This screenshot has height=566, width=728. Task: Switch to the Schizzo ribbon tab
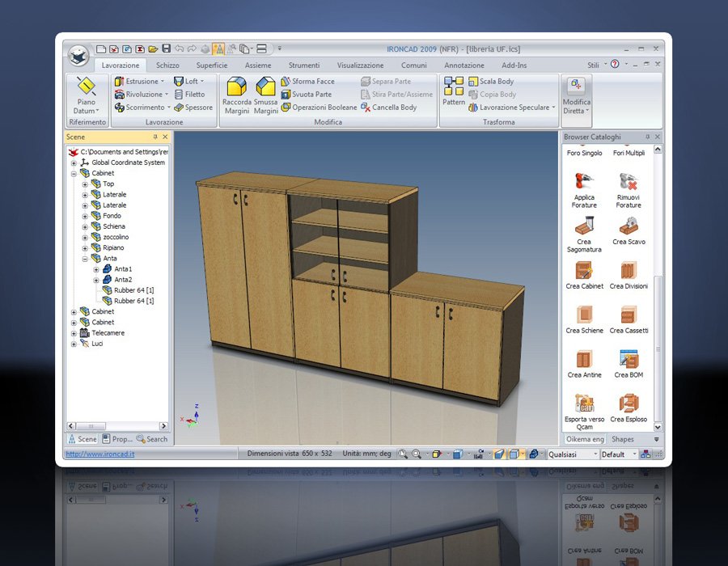(x=167, y=65)
